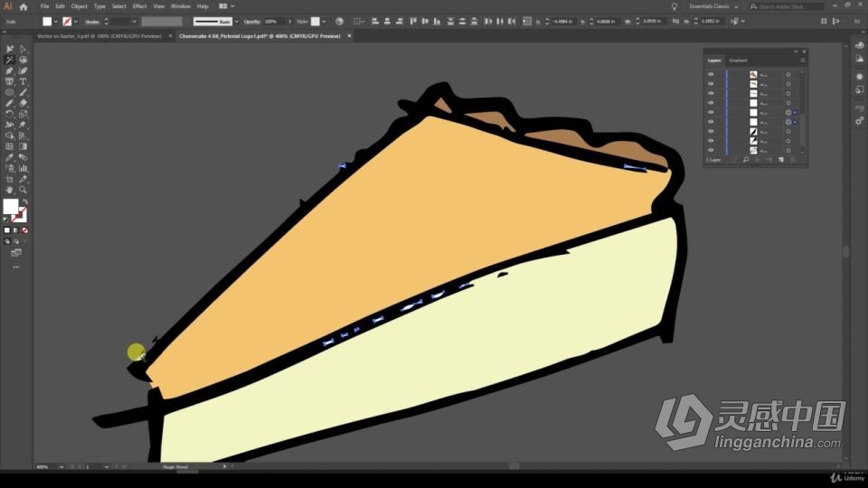
Task: Select the Curvature tool
Action: [x=23, y=70]
